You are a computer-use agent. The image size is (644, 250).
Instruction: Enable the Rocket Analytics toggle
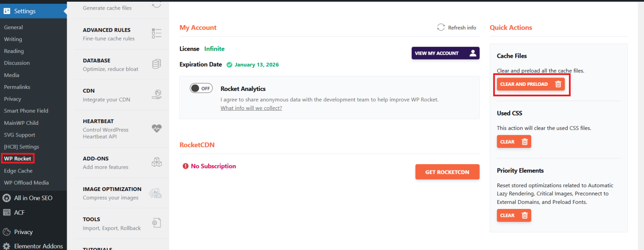click(x=201, y=88)
